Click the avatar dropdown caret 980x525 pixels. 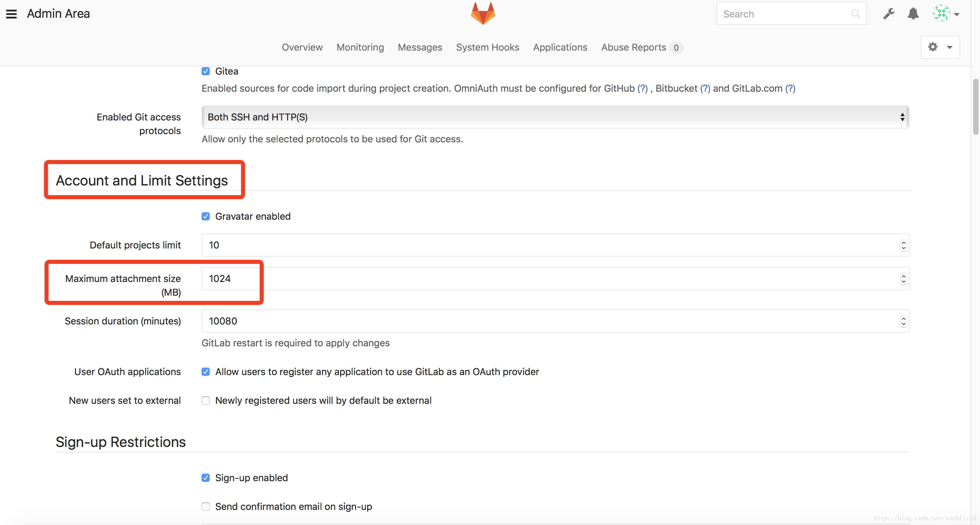[x=956, y=14]
